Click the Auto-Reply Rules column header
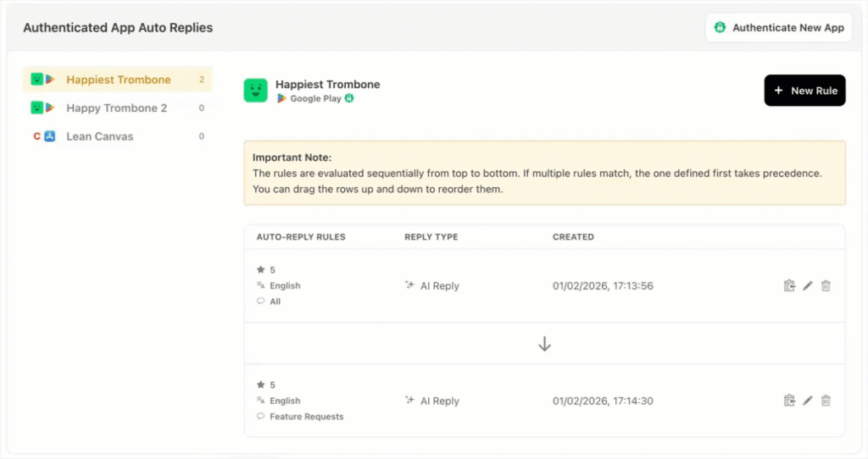 [301, 237]
